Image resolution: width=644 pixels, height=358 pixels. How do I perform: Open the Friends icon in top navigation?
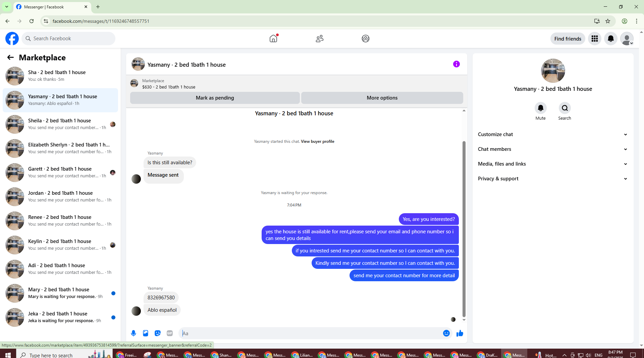[x=320, y=39]
